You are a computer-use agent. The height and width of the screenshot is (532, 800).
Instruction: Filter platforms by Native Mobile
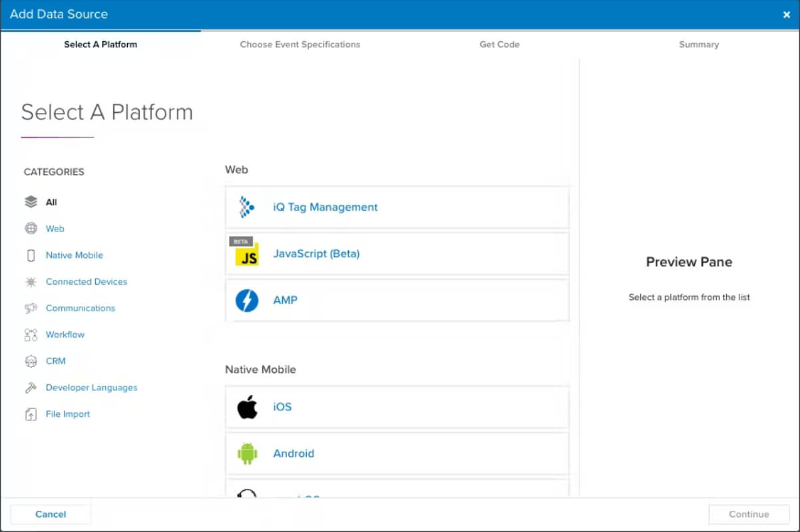75,255
